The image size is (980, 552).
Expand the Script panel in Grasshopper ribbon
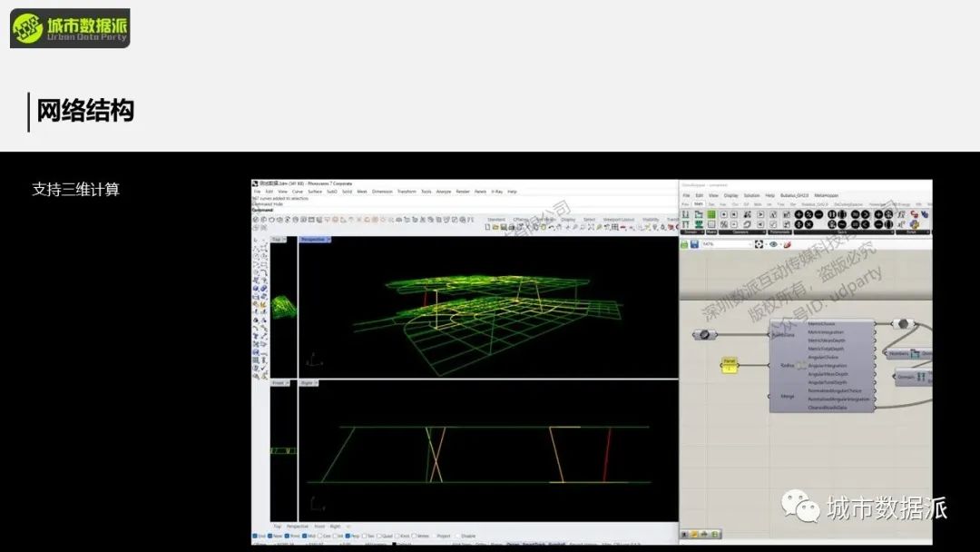pyautogui.click(x=912, y=232)
